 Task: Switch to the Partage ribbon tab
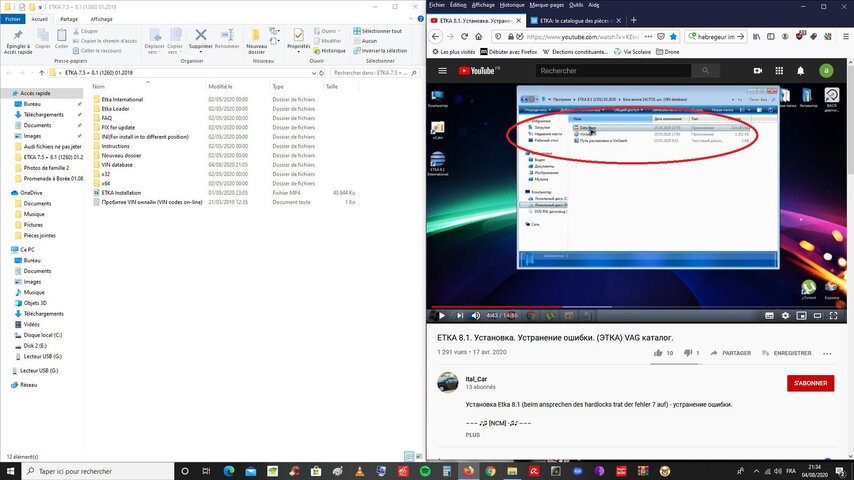point(69,19)
